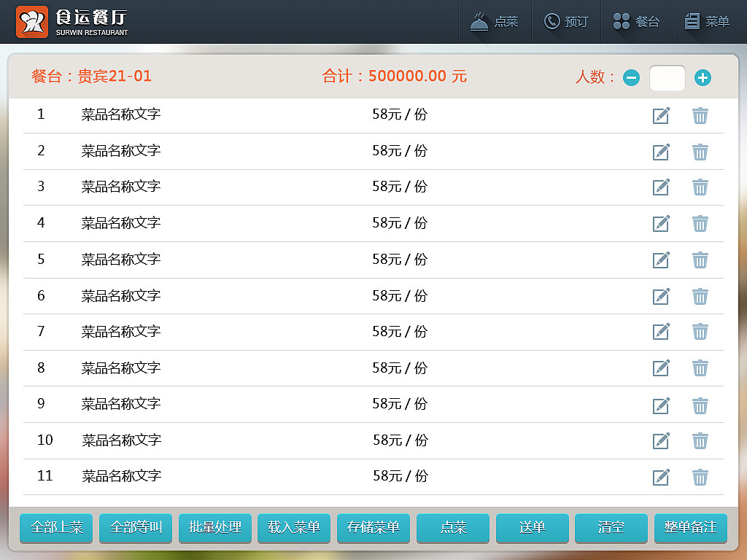Decrease guest count with minus button
747x560 pixels.
[x=631, y=77]
